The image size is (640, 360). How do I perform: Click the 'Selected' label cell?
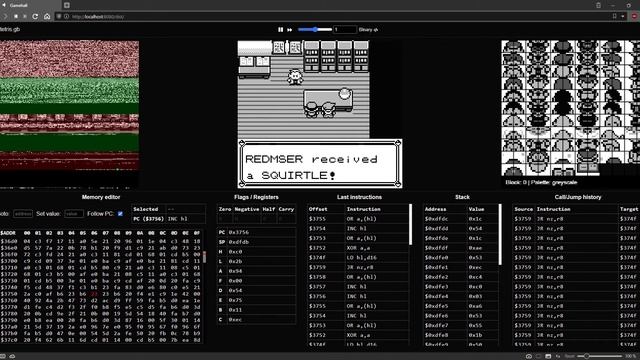149,209
